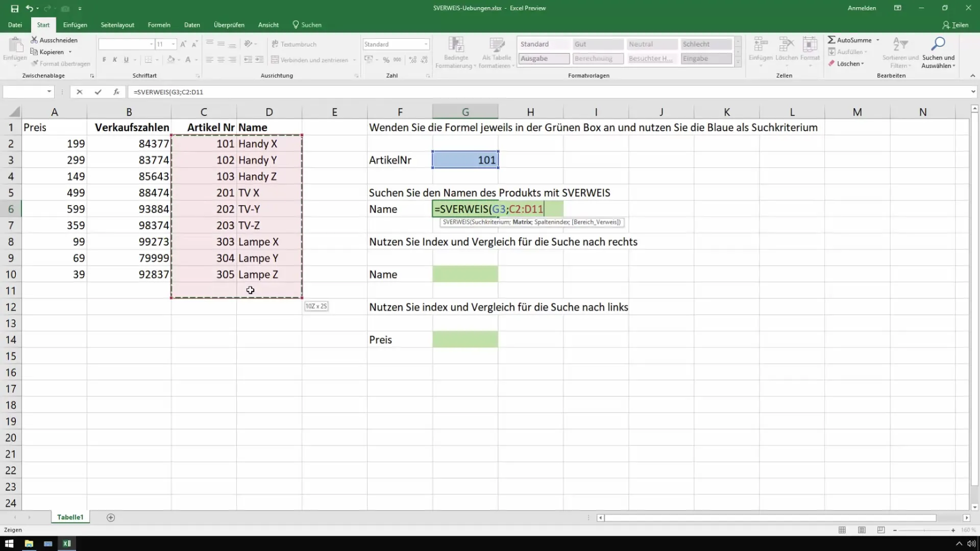
Task: Toggle bold formatting F button
Action: (x=104, y=60)
